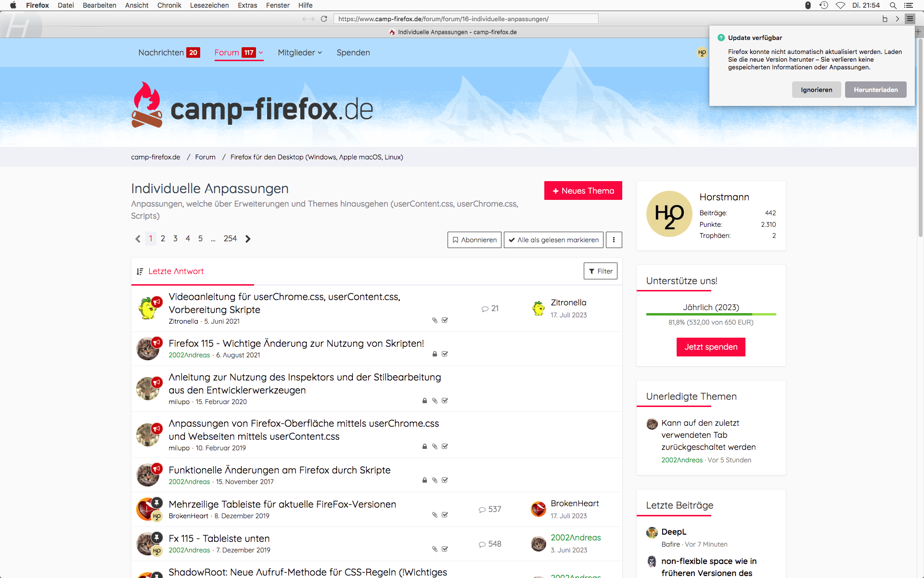This screenshot has width=924, height=578.
Task: Go to the next page of threads
Action: click(248, 239)
